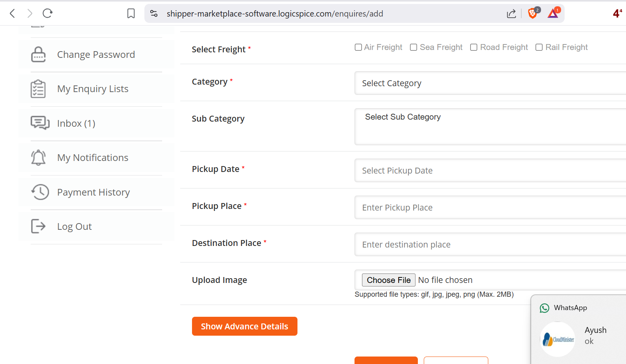This screenshot has height=364, width=626.
Task: Click the Change Password lock icon
Action: 38,55
